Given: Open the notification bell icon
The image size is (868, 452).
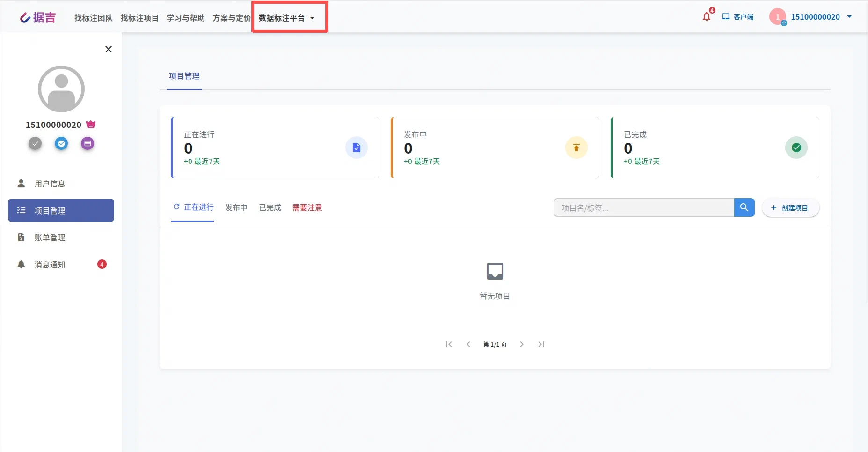Looking at the screenshot, I should pyautogui.click(x=707, y=17).
